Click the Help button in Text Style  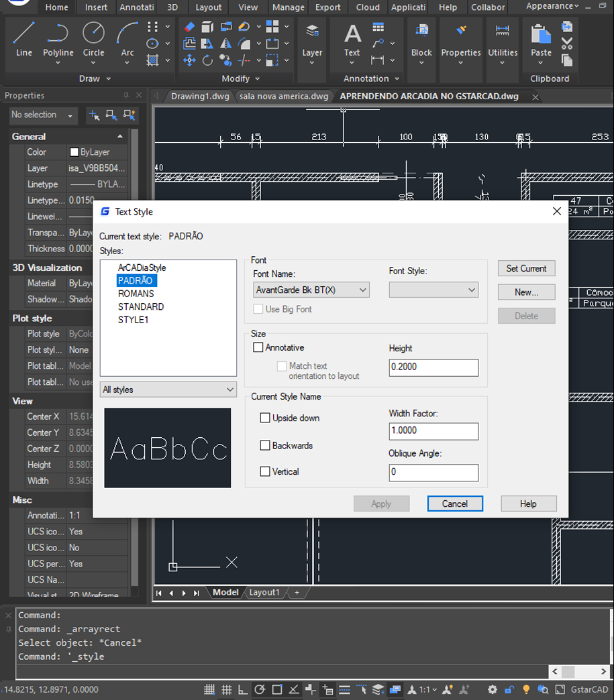click(x=529, y=504)
